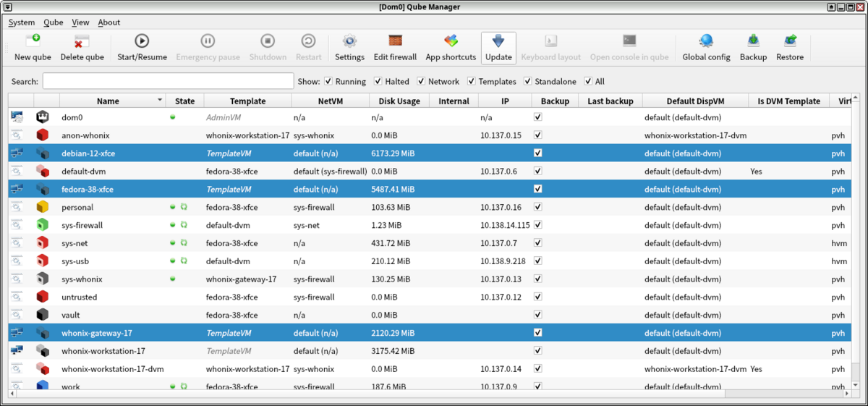Click the black vault qube icon

43,315
